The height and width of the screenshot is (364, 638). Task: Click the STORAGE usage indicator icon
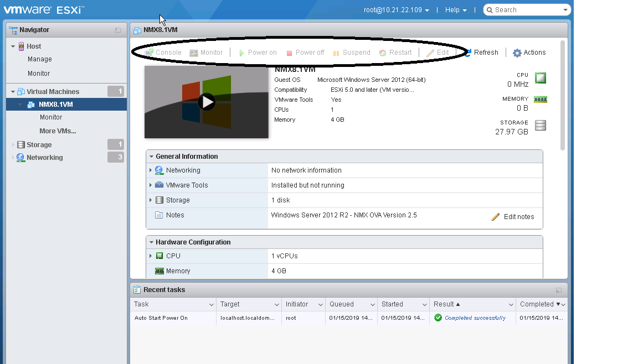pos(540,125)
